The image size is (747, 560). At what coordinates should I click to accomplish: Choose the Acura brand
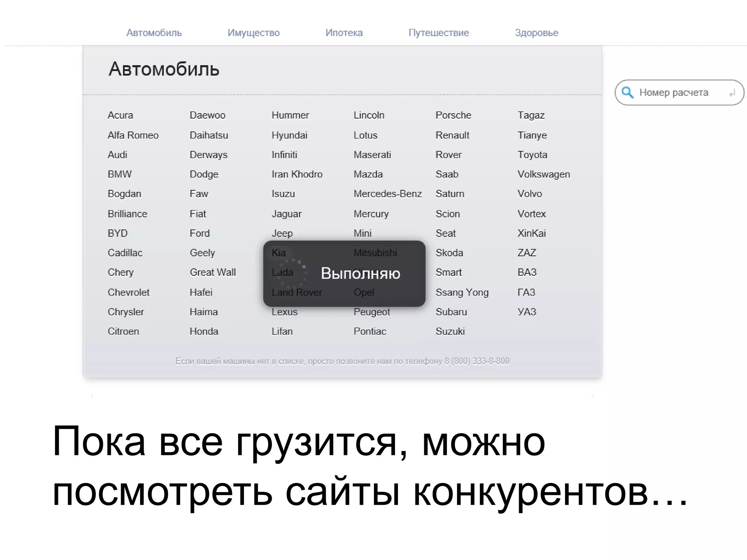click(x=120, y=115)
